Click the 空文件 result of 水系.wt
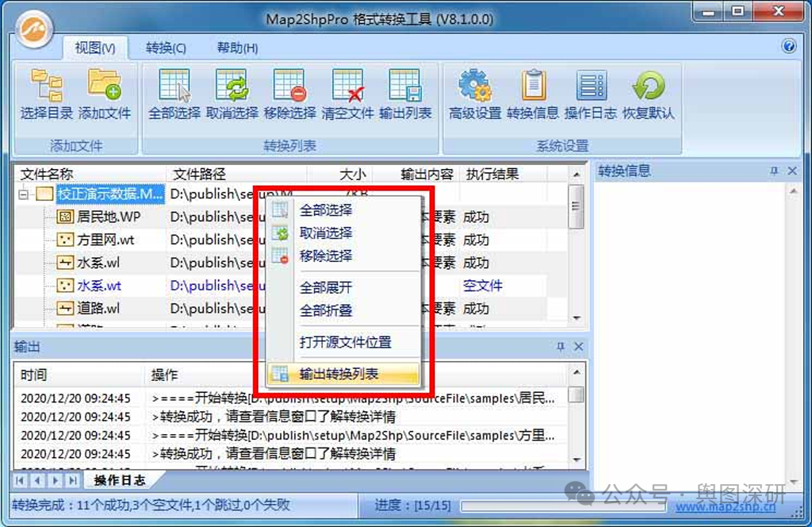Image resolution: width=812 pixels, height=527 pixels. click(x=482, y=286)
